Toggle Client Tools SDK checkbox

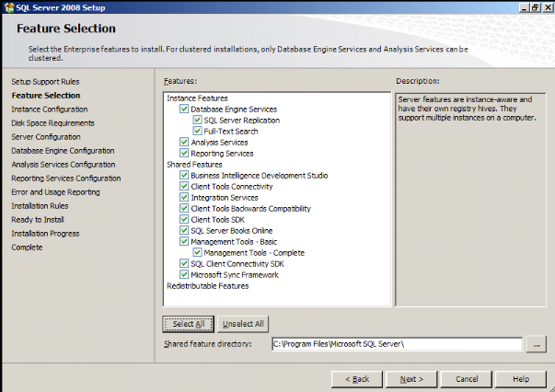[x=184, y=219]
